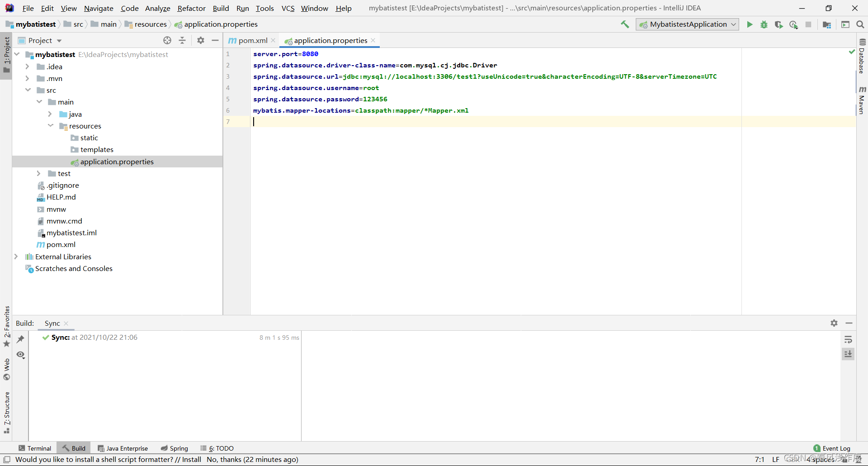Open the File menu
Image resolution: width=868 pixels, height=466 pixels.
click(x=28, y=8)
